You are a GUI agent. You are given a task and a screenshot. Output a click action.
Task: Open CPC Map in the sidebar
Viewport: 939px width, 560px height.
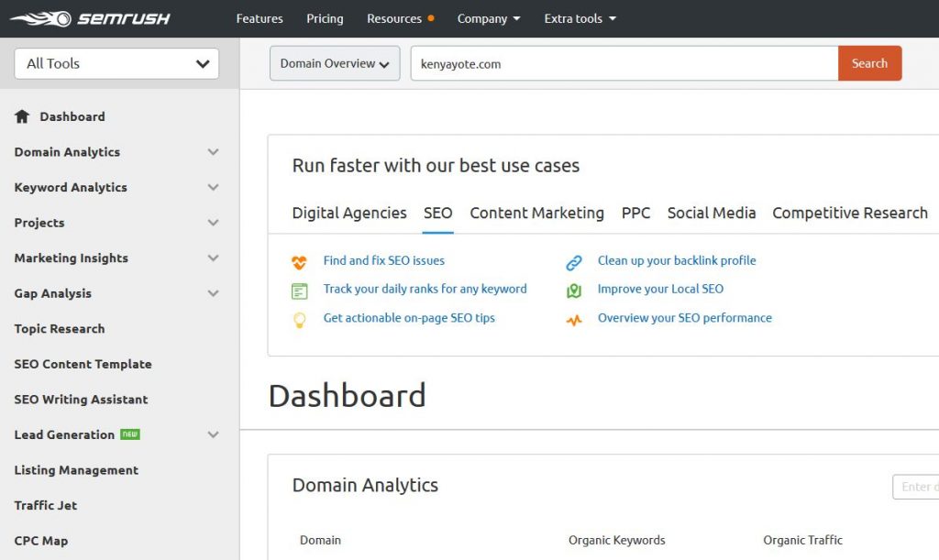(40, 540)
